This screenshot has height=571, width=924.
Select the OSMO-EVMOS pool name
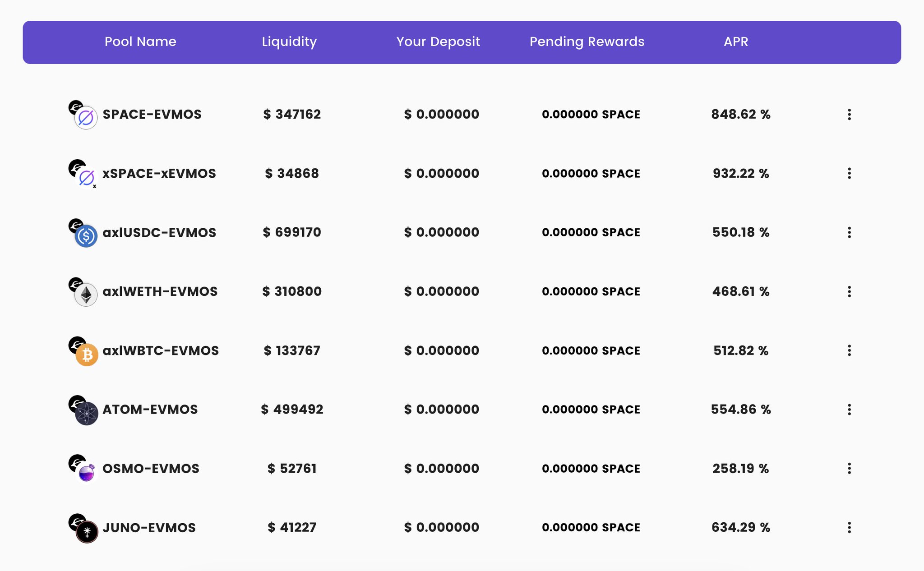[151, 469]
